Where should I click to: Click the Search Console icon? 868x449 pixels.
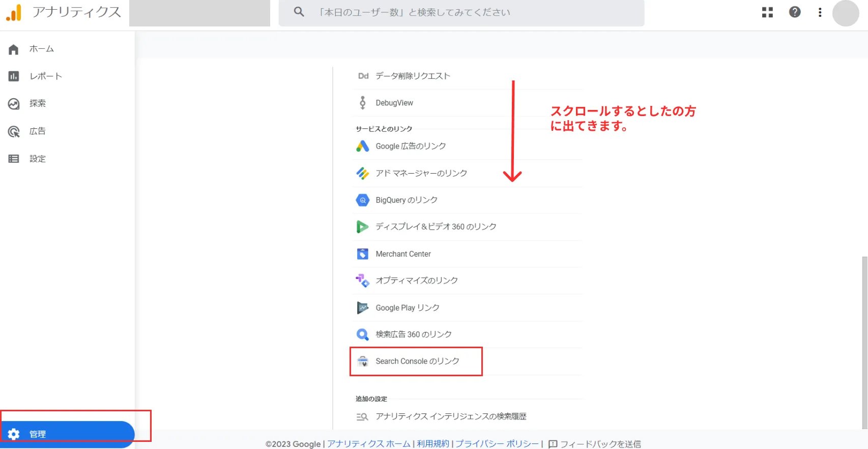pos(362,361)
